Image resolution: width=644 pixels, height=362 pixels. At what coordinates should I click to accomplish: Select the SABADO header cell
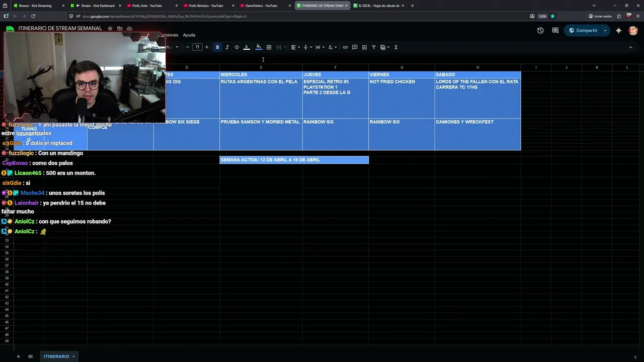tap(477, 74)
